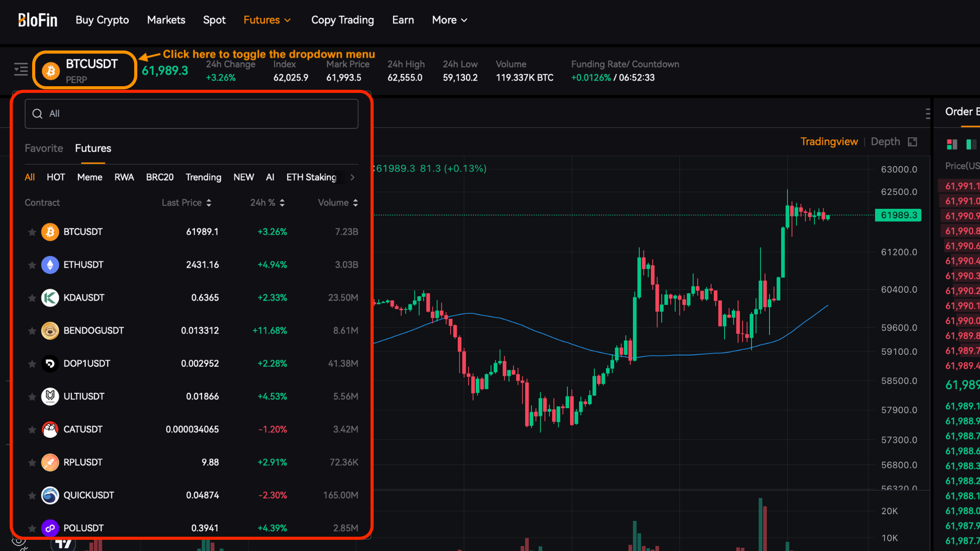Click the Bitcoin icon in BTCUSDT row
Image resolution: width=980 pixels, height=551 pixels.
50,232
